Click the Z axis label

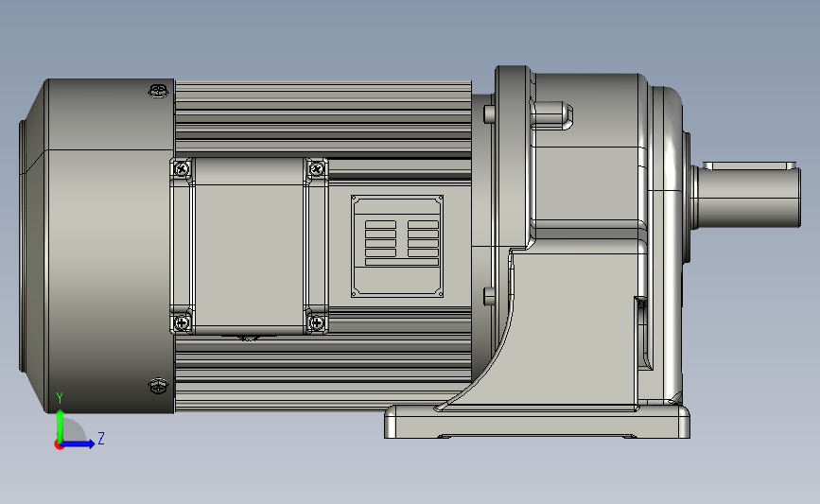[101, 438]
